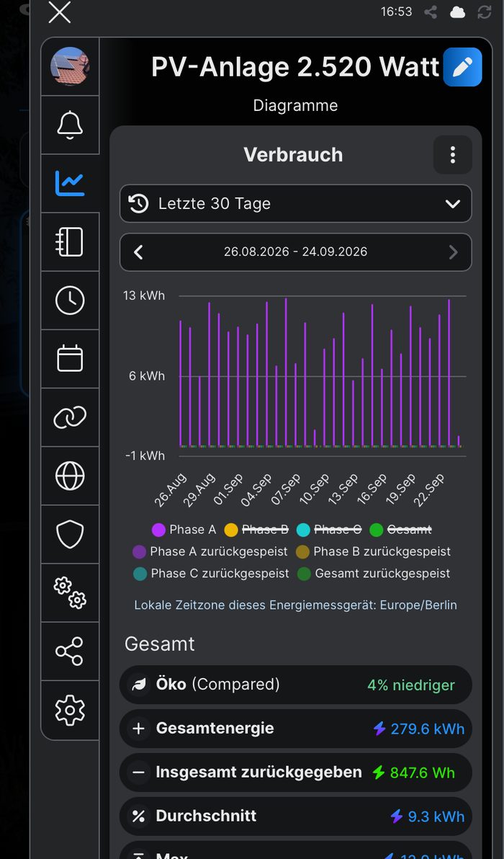Toggle the Gesamt series in the legend
504x859 pixels.
point(401,530)
